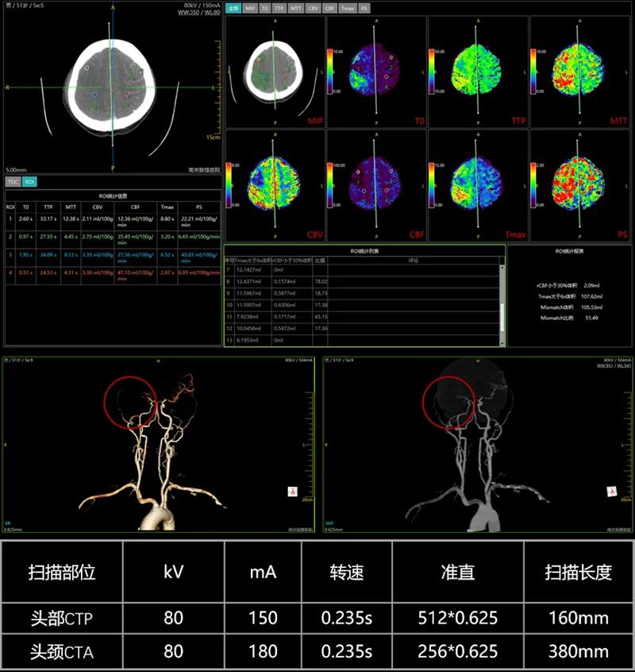
Task: Select the Tmax perfusion map thumbnail
Action: pyautogui.click(x=478, y=186)
